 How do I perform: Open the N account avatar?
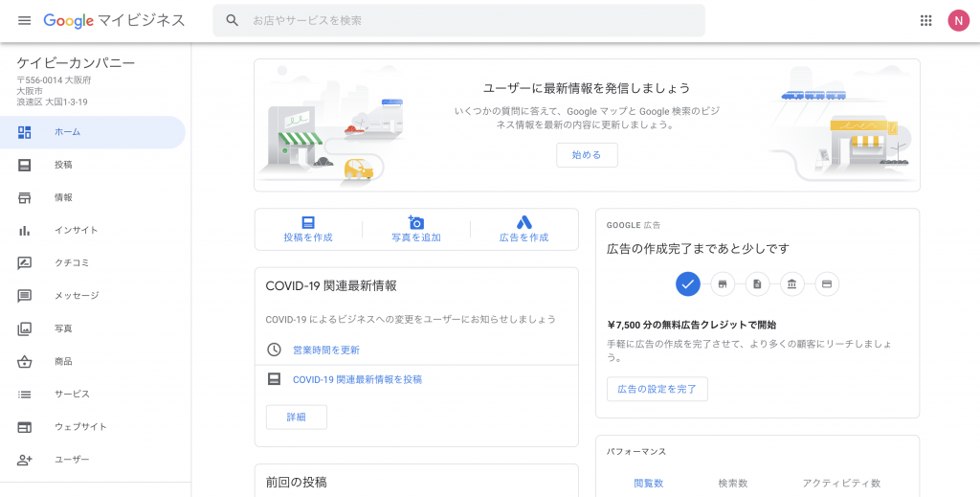[x=958, y=21]
